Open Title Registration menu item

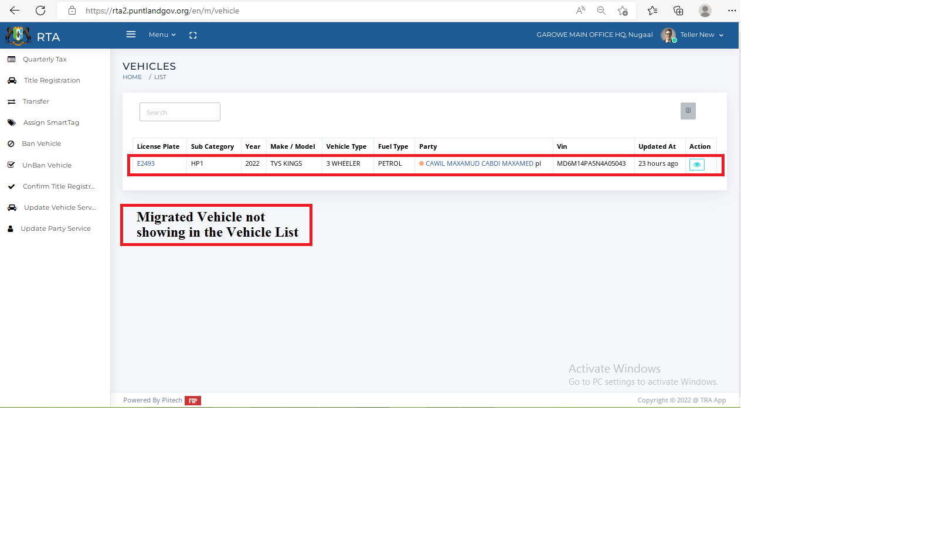pyautogui.click(x=52, y=80)
